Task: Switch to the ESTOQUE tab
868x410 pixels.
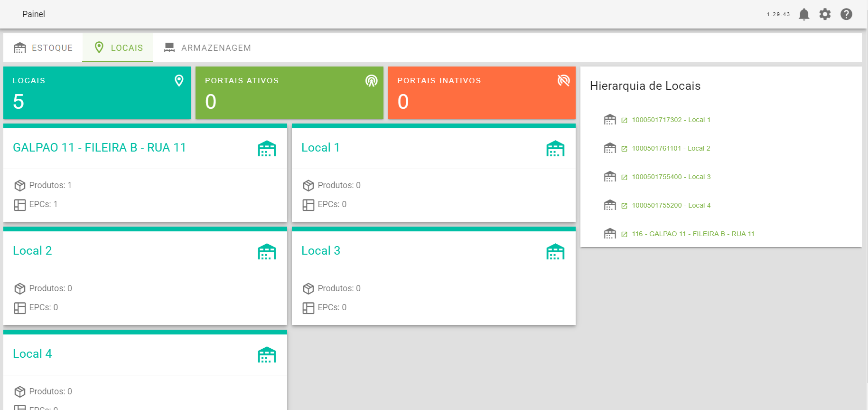Action: click(43, 48)
